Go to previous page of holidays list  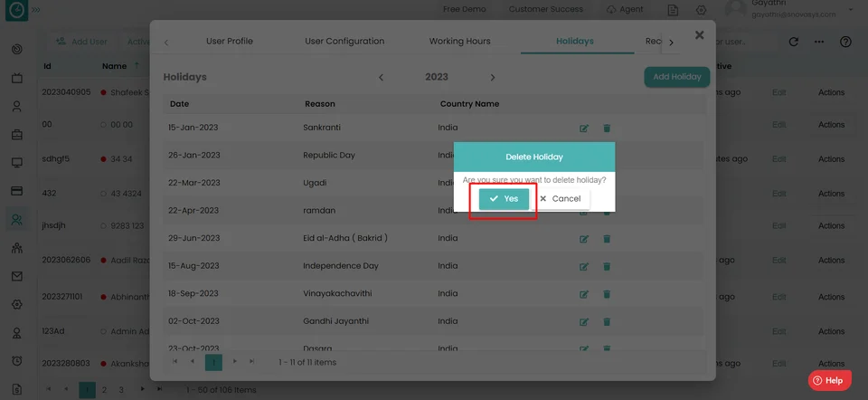click(192, 362)
